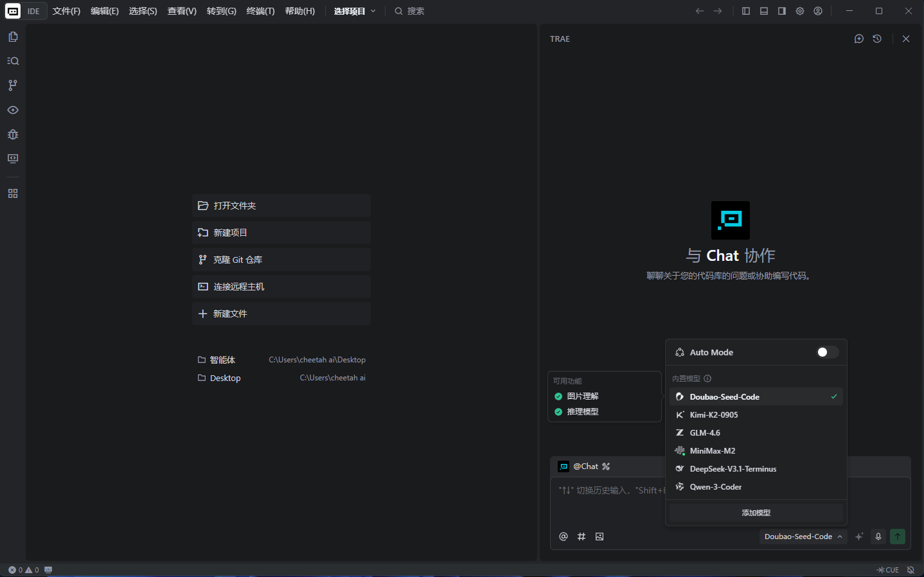The image size is (924, 577).
Task: Open the 转到(G) menu
Action: pos(222,11)
